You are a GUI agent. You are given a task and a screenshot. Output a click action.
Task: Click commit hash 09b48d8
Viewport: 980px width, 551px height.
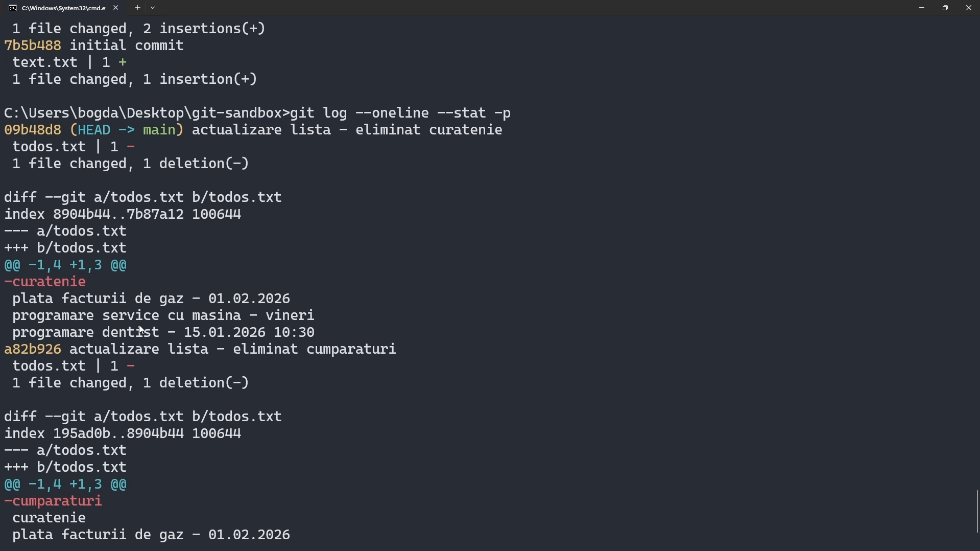(33, 130)
